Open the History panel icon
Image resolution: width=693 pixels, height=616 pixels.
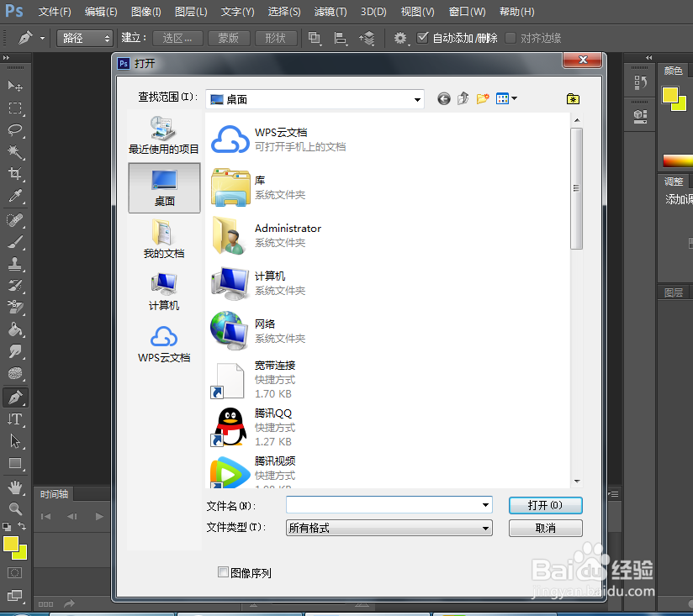[x=640, y=82]
